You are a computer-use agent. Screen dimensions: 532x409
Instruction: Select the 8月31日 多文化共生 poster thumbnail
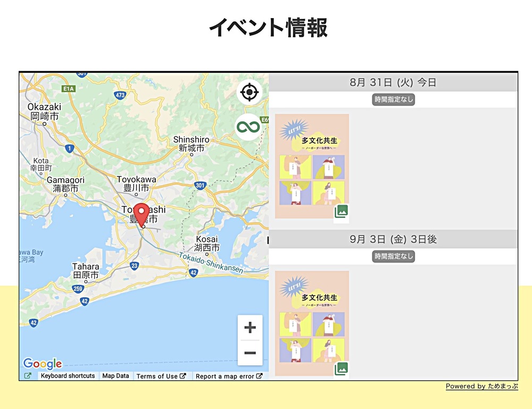click(x=312, y=166)
